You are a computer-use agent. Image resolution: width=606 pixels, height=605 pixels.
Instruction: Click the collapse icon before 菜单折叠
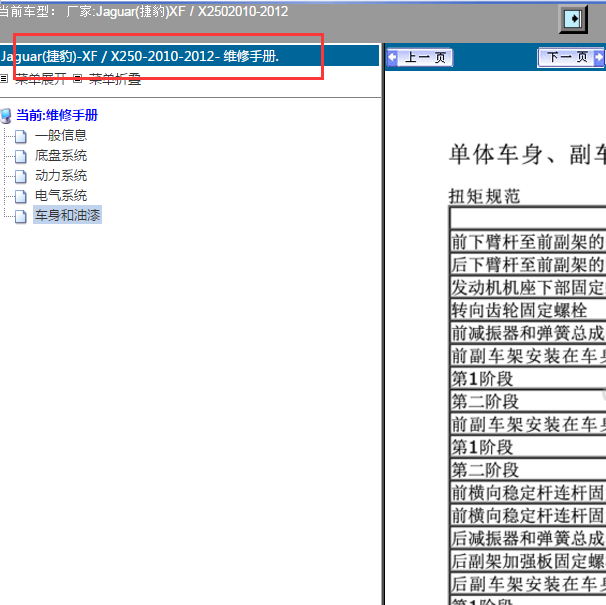coord(77,79)
